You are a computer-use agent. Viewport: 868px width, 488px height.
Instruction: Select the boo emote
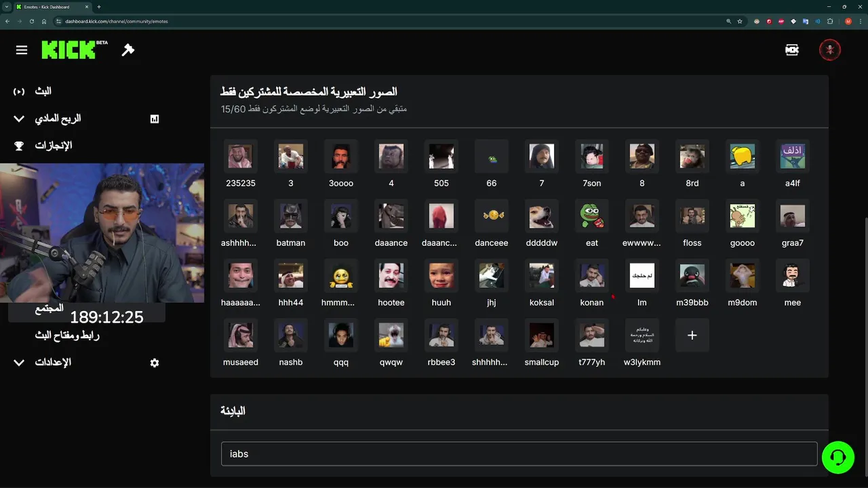341,216
